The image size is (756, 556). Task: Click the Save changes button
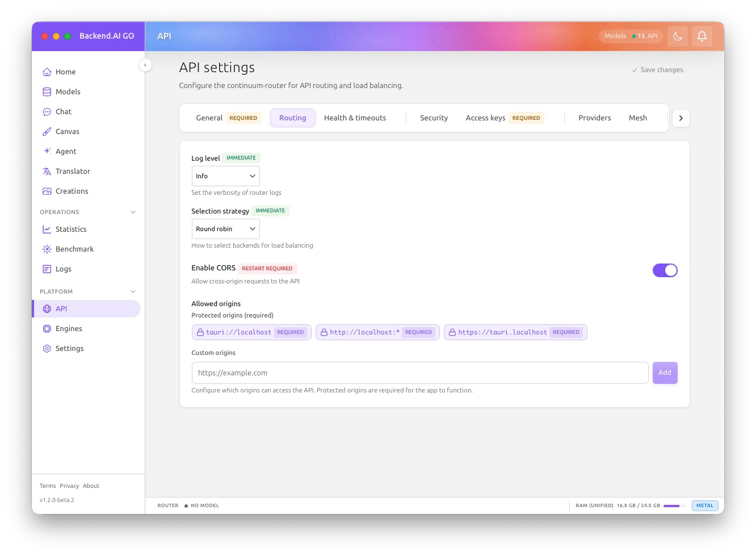[657, 70]
